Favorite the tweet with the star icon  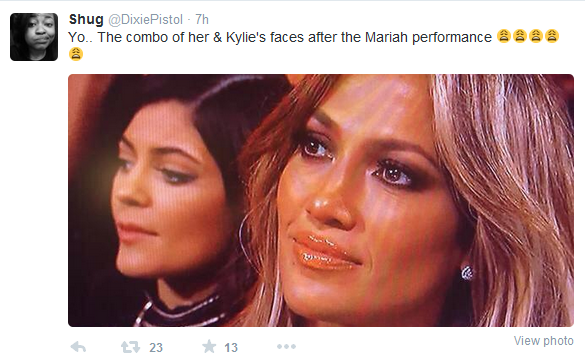click(x=209, y=346)
